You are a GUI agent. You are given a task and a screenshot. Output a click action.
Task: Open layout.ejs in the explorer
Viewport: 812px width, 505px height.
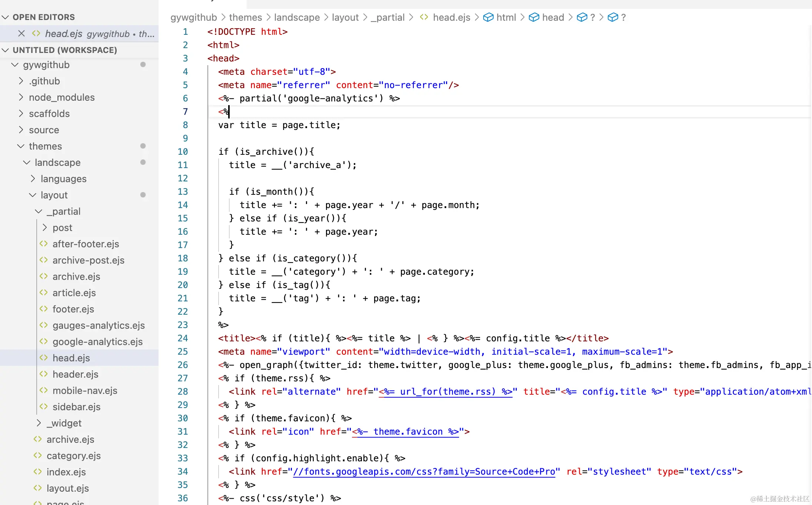coord(67,488)
